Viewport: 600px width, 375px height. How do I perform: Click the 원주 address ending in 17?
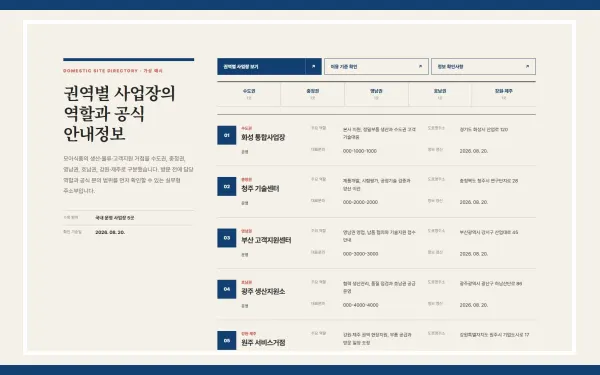tap(494, 335)
